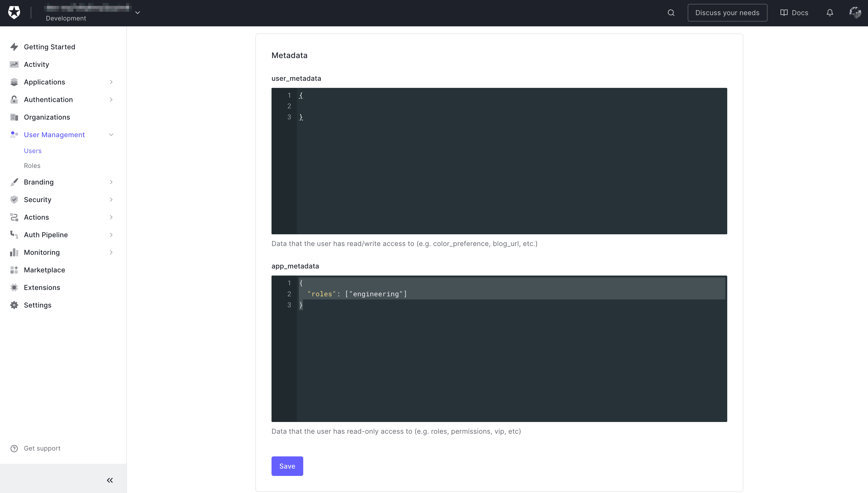
Task: Toggle the sidebar collapse arrow
Action: coord(110,481)
